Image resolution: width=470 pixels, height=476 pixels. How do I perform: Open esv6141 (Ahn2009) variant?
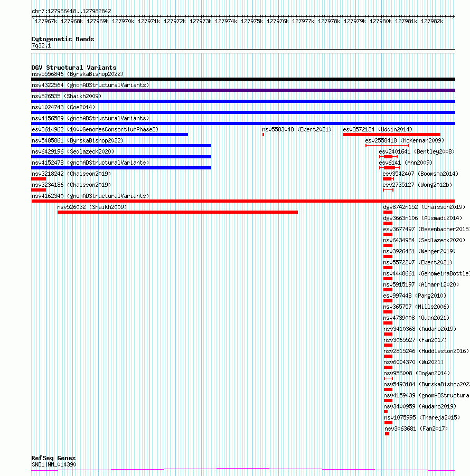pyautogui.click(x=406, y=163)
